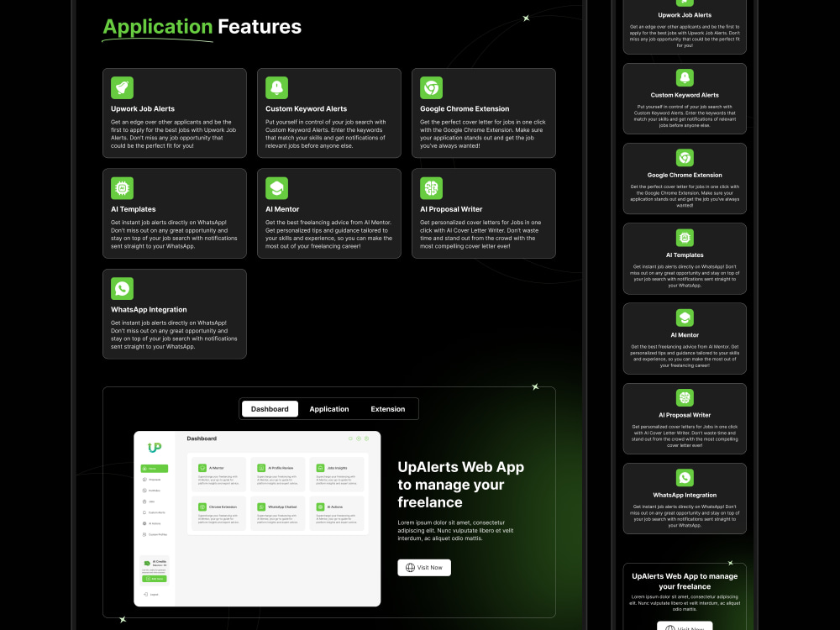The image size is (840, 630).
Task: Click Logout in the dashboard preview sidebar
Action: click(x=150, y=594)
